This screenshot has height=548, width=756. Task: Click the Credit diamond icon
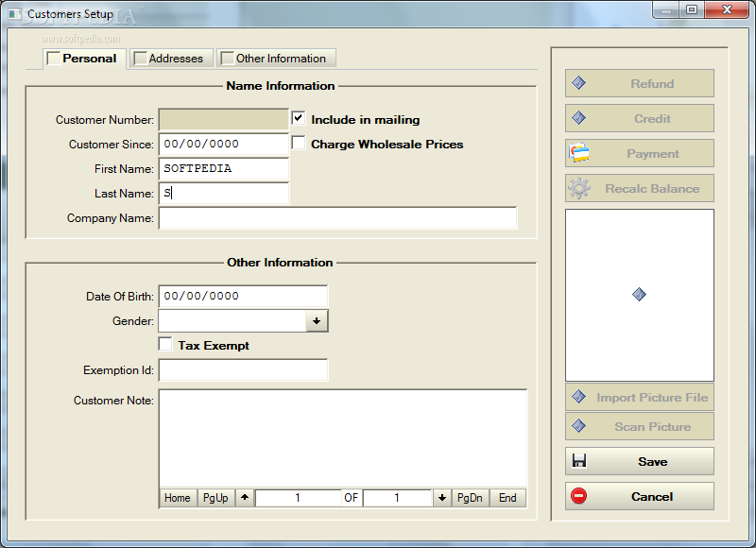578,117
